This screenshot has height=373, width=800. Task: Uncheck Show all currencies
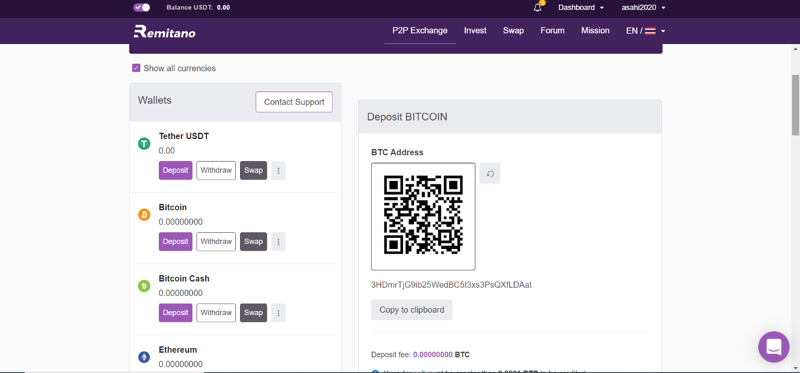(x=136, y=68)
